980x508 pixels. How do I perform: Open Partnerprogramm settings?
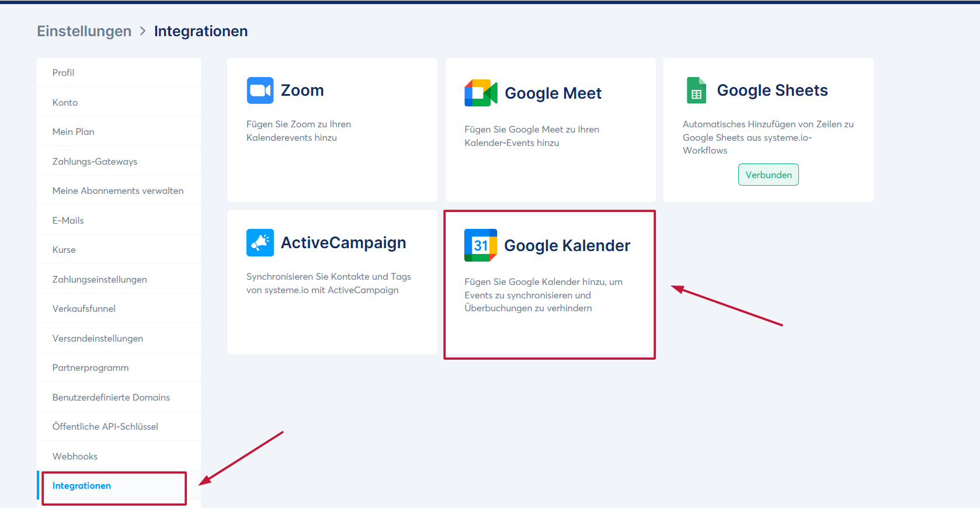tap(119, 367)
